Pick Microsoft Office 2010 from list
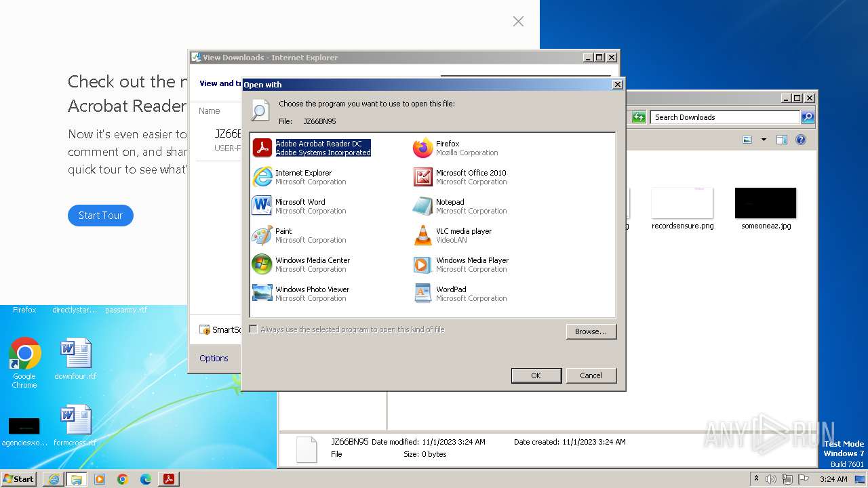The height and width of the screenshot is (488, 868). (460, 177)
